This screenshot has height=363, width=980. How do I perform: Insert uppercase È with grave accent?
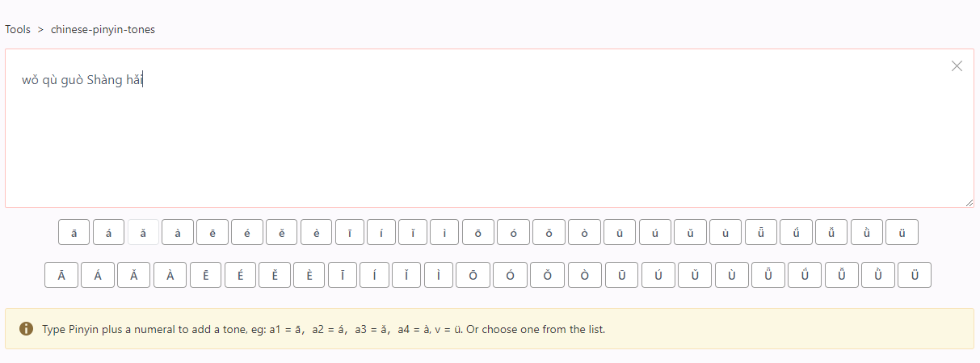tap(309, 275)
